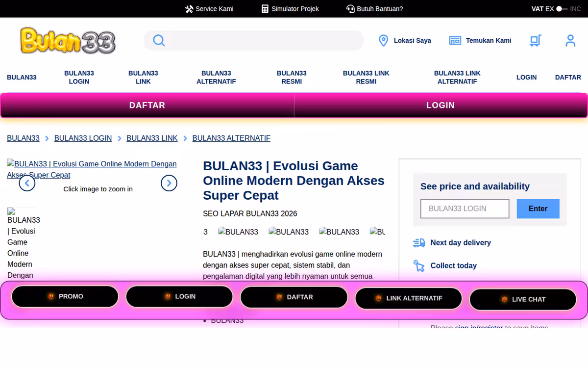Click the Butuh Bantuan? text link

380,9
